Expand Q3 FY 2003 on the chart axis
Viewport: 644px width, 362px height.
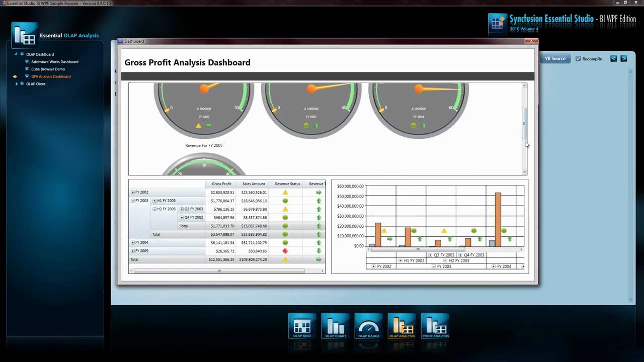430,255
